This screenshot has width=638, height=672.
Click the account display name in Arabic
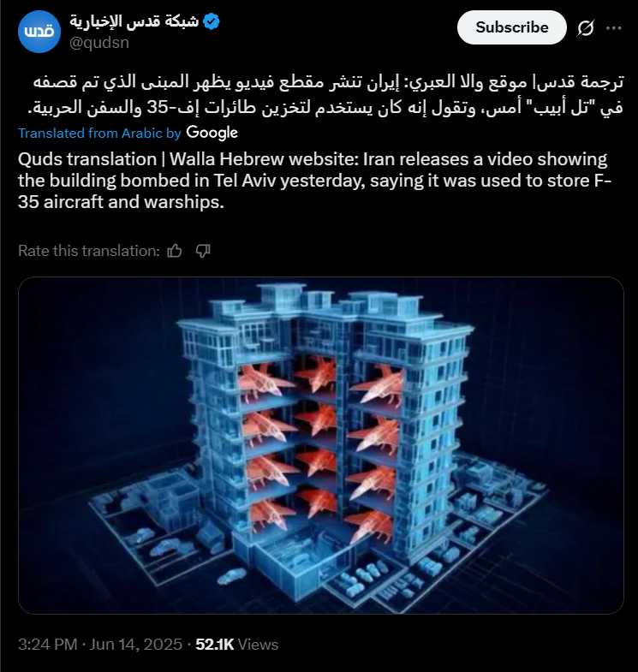pos(134,21)
